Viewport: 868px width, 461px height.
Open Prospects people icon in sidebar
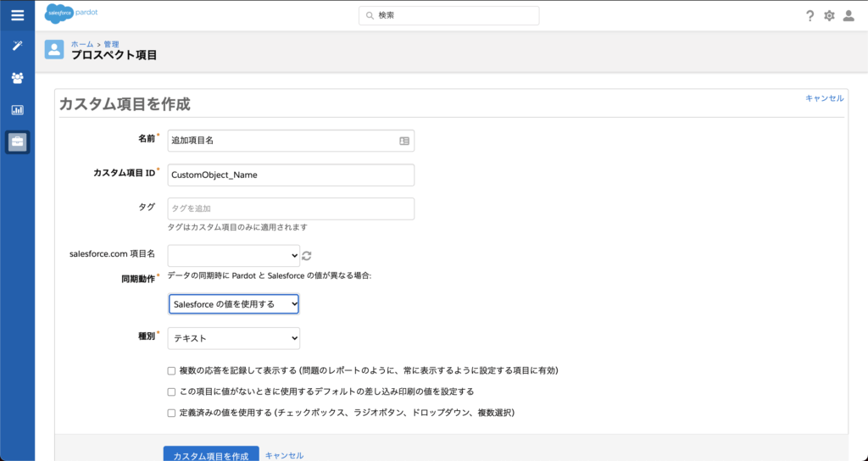tap(17, 78)
